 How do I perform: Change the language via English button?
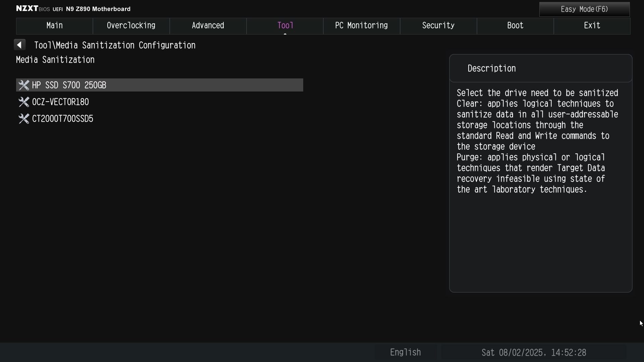406,353
